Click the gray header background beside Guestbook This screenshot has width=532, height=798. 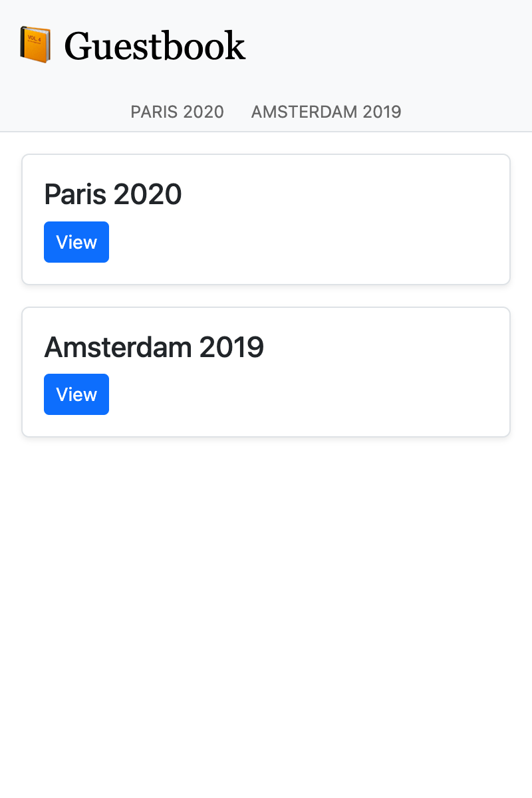coord(399,47)
